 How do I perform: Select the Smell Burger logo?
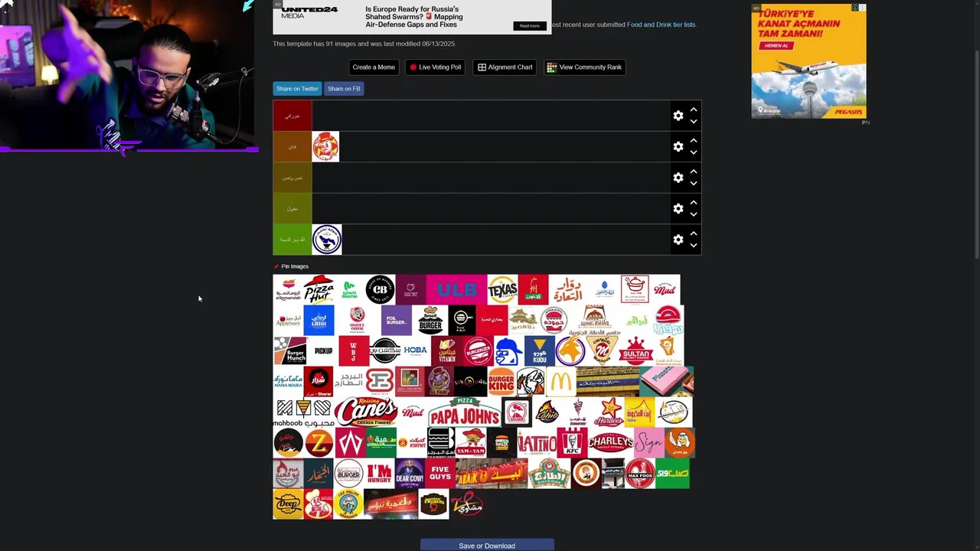point(430,320)
